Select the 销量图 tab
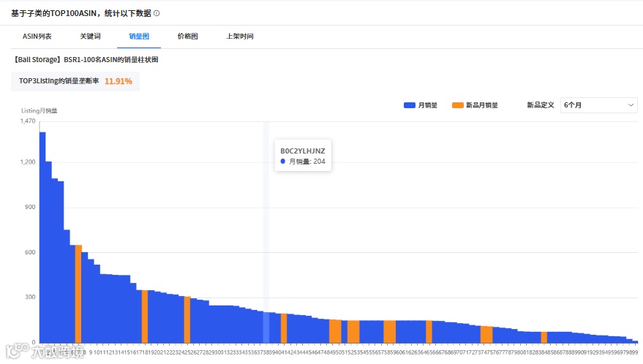643x364 pixels. pos(139,37)
